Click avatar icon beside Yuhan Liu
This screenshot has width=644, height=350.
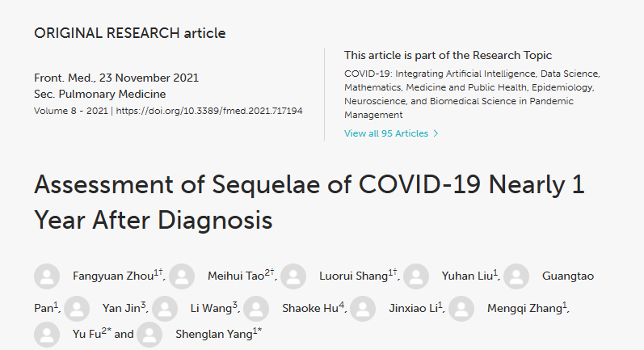[x=417, y=276]
